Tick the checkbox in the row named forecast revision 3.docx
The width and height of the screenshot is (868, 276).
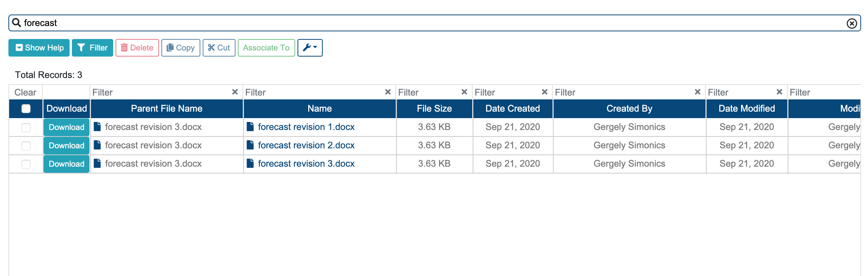(x=26, y=164)
